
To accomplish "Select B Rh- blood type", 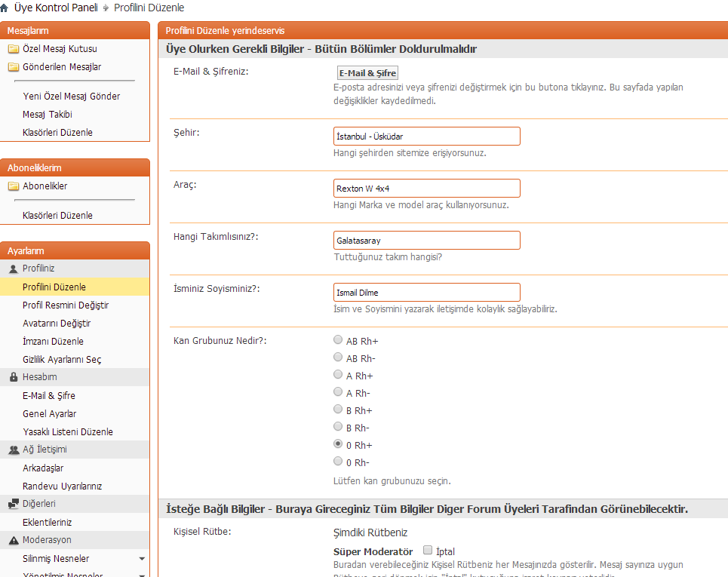I will 338,426.
